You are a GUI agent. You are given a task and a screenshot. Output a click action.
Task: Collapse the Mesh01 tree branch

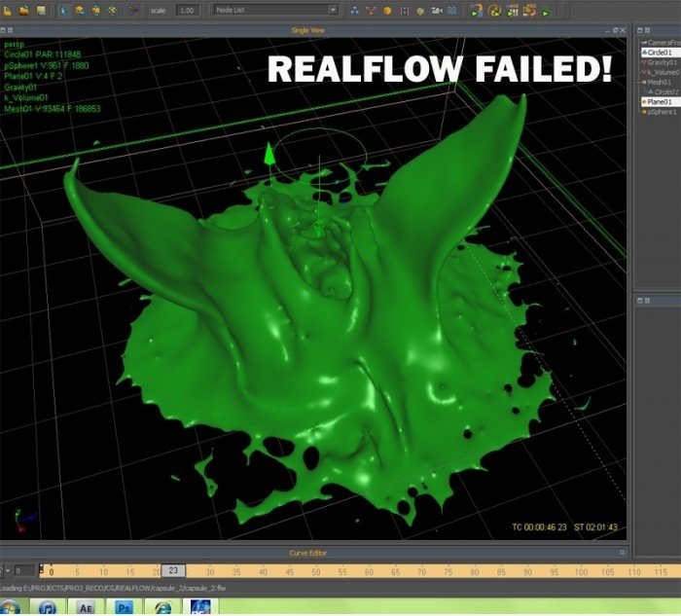639,82
